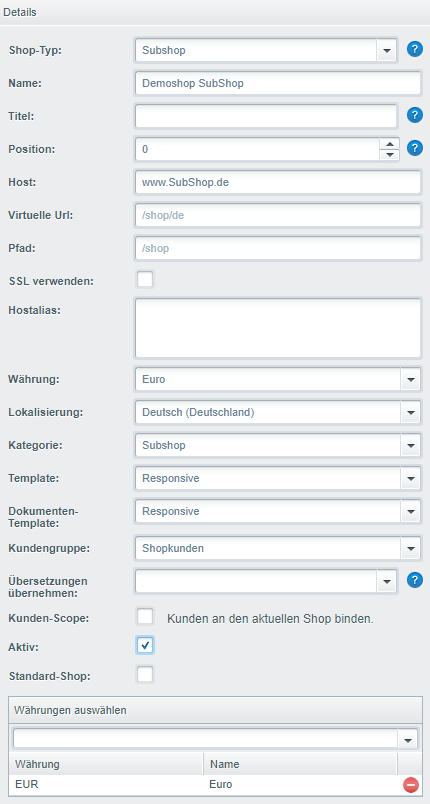Image resolution: width=430 pixels, height=804 pixels.
Task: Check the Standard-Shop checkbox
Action: [x=145, y=675]
